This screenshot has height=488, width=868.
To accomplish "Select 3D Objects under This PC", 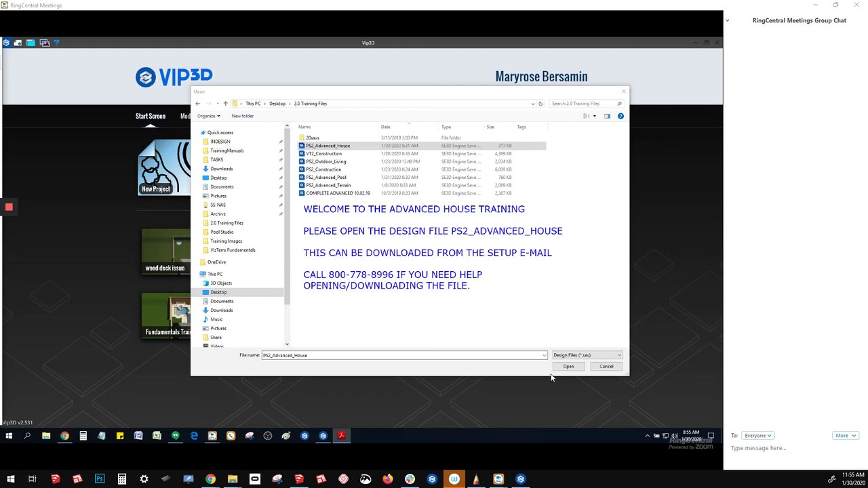I will (x=221, y=283).
